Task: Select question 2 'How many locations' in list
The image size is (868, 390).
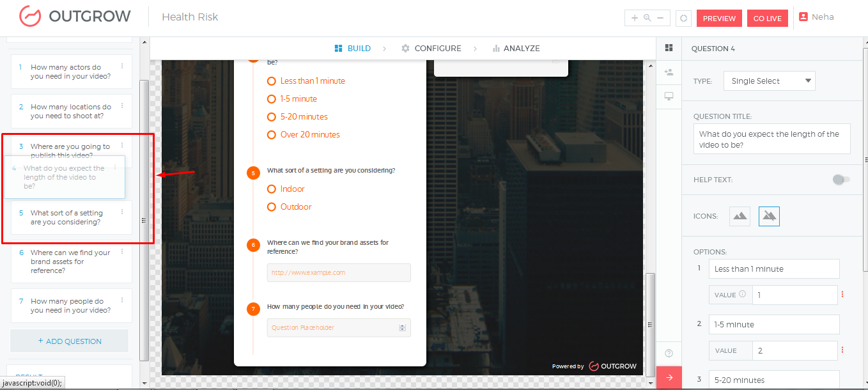Action: coord(71,111)
